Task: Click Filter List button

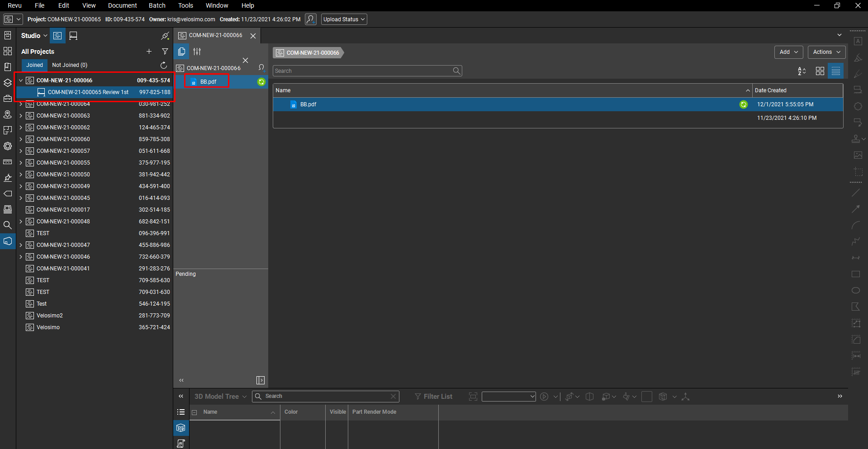Action: click(433, 397)
